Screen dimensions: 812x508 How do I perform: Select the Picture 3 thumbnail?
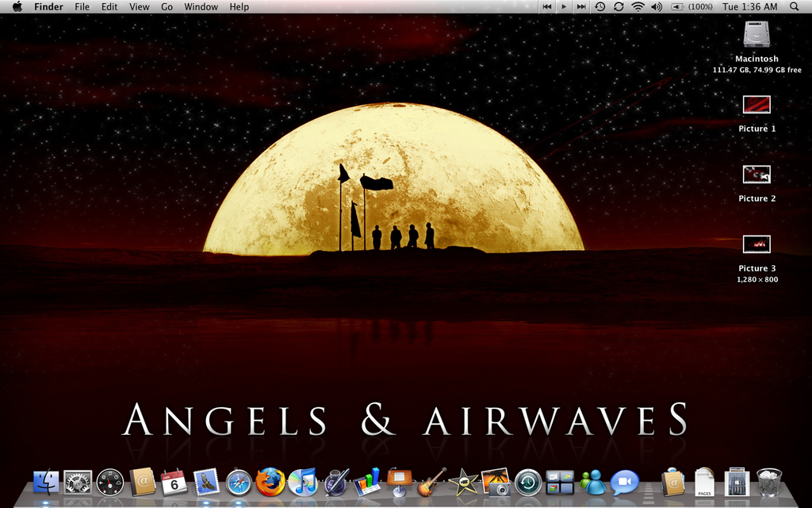coord(756,244)
